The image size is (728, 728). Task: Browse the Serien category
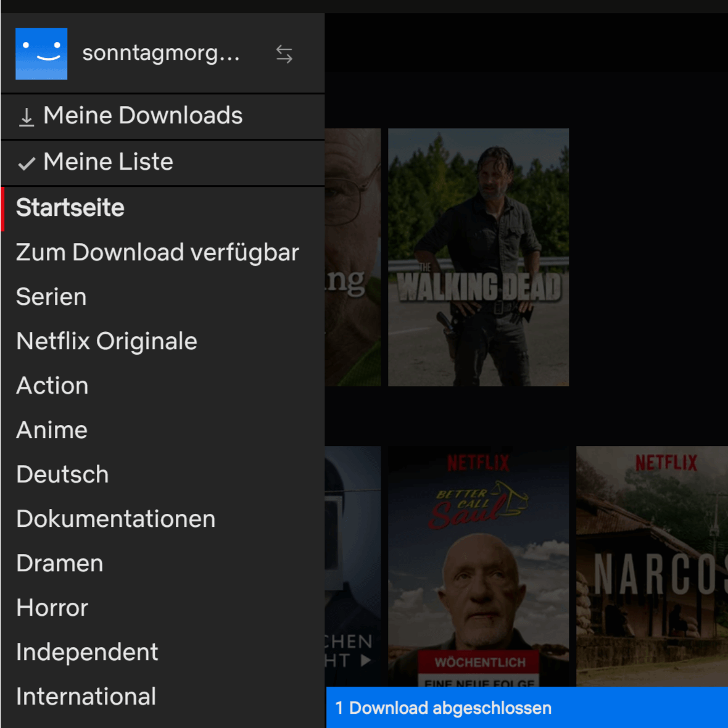pos(162,297)
